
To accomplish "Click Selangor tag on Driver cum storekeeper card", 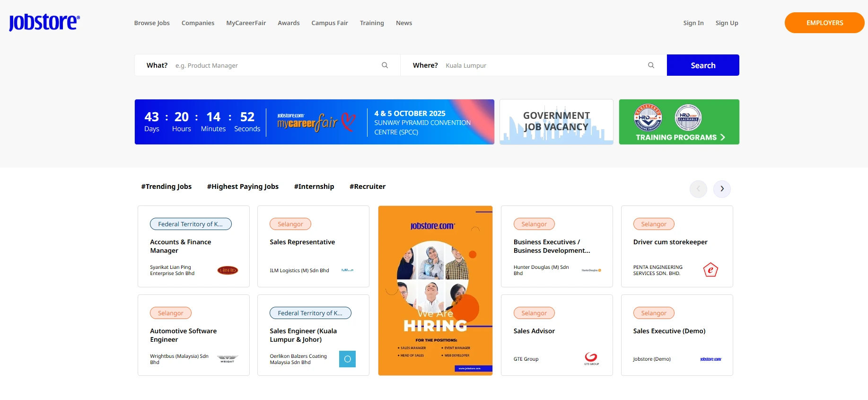I will 654,224.
